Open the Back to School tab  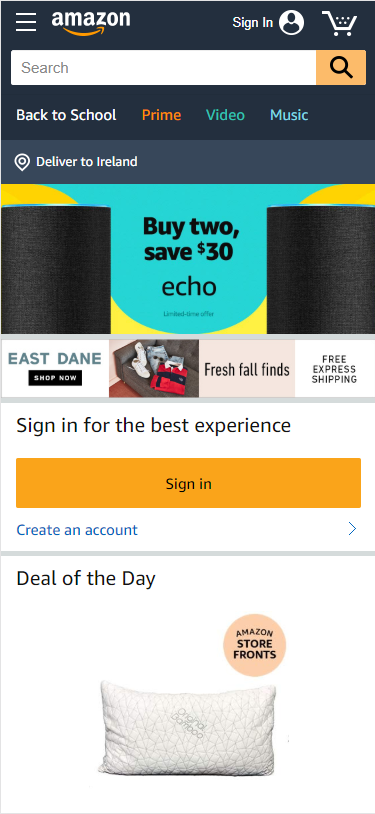(66, 115)
